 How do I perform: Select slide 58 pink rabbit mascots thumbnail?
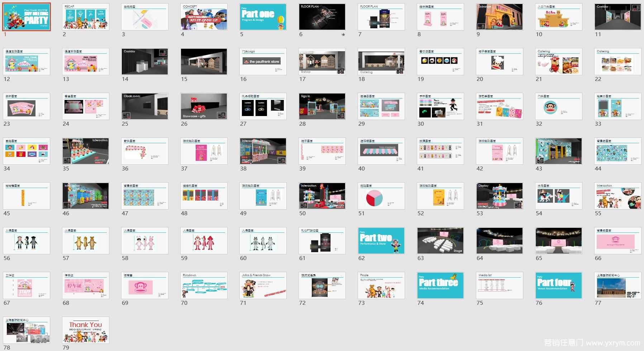point(145,241)
